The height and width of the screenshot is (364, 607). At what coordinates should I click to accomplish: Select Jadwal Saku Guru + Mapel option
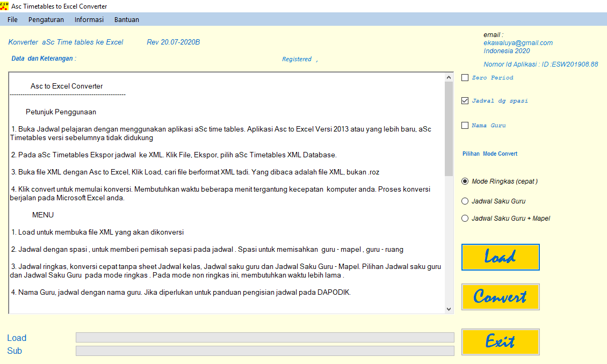click(465, 219)
